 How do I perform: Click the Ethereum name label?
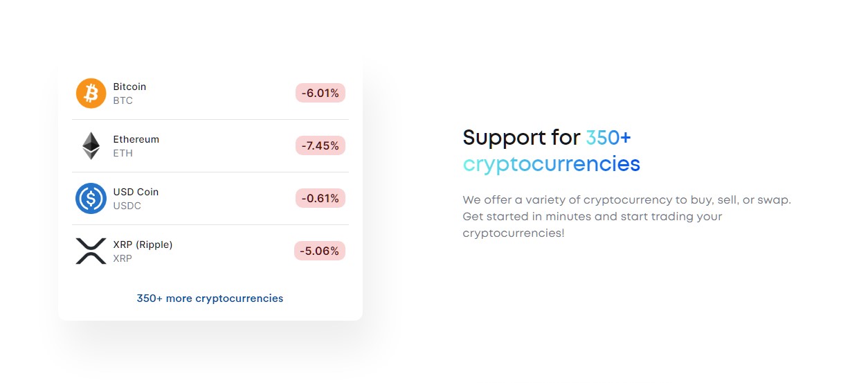[x=136, y=139]
